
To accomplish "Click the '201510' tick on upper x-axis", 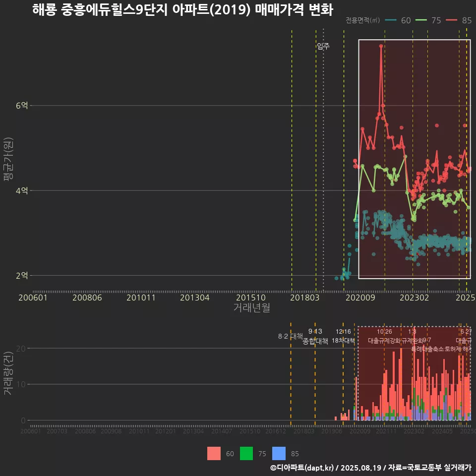I will (x=251, y=297).
